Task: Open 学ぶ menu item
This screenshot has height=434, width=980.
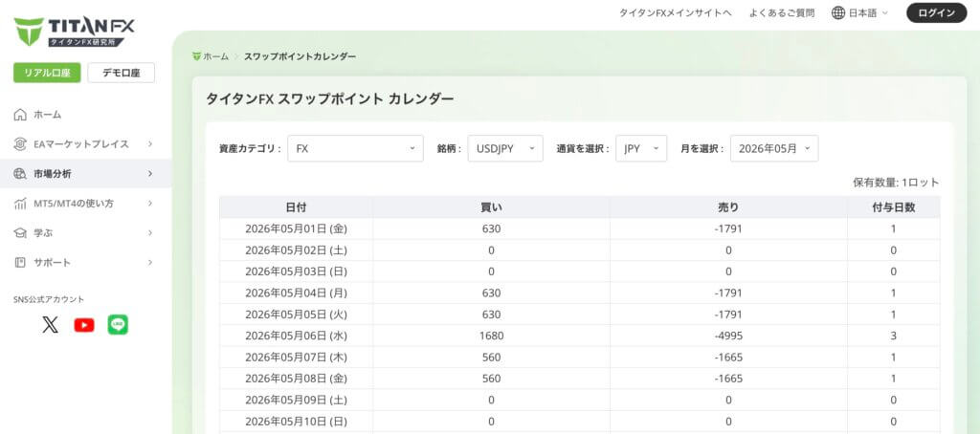Action: 84,233
